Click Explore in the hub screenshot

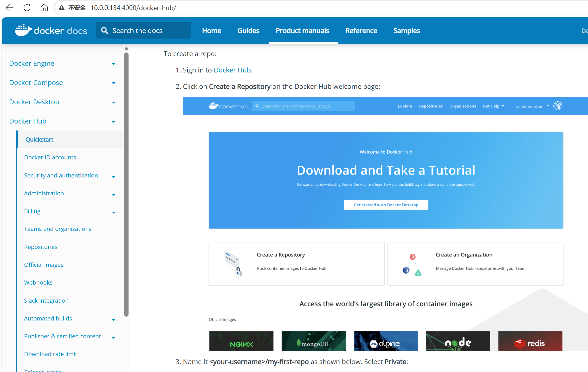click(405, 106)
